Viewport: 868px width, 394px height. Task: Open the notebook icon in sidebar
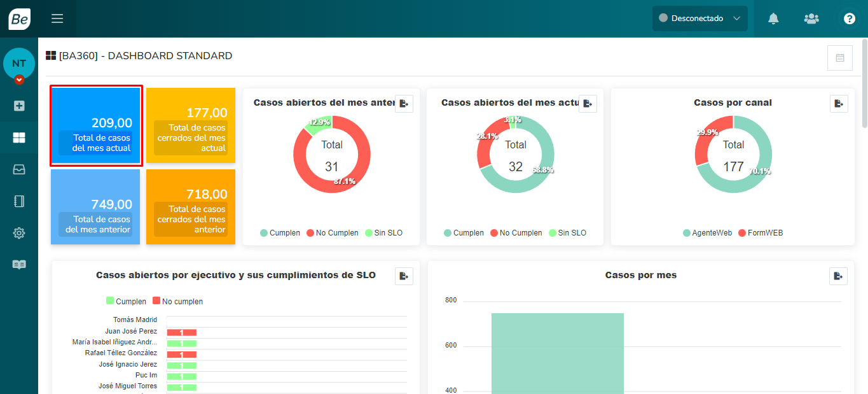click(19, 201)
